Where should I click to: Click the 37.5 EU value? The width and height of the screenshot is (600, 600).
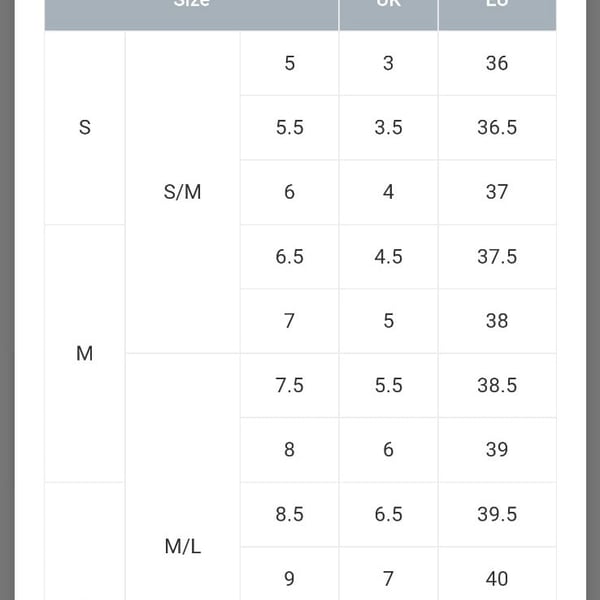pyautogui.click(x=497, y=257)
